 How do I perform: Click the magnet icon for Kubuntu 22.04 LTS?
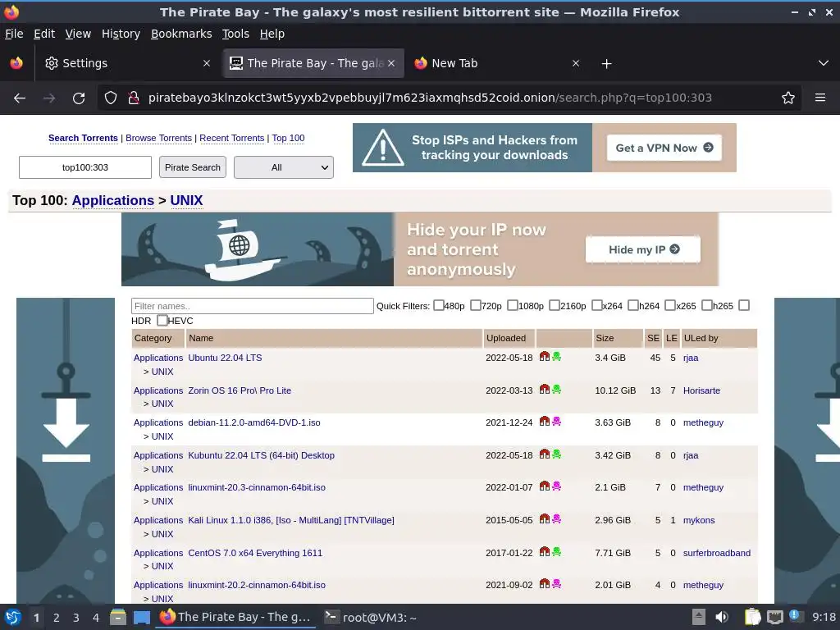tap(545, 454)
